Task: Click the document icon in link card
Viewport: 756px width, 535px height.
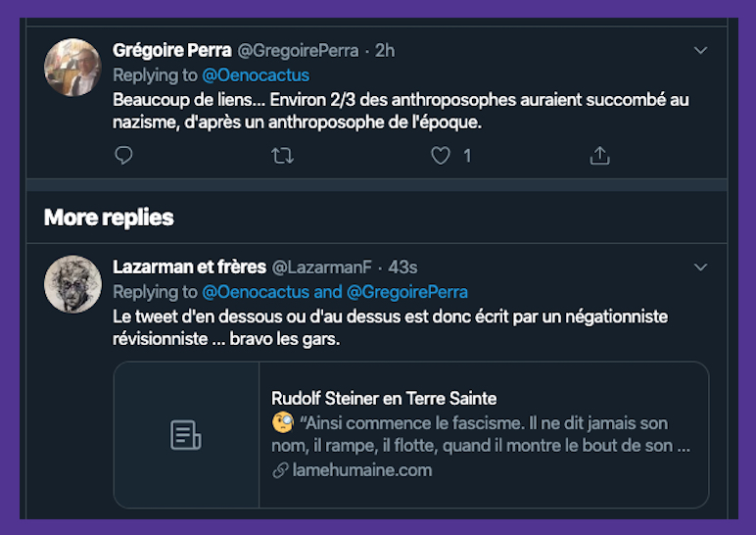Action: pyautogui.click(x=186, y=435)
